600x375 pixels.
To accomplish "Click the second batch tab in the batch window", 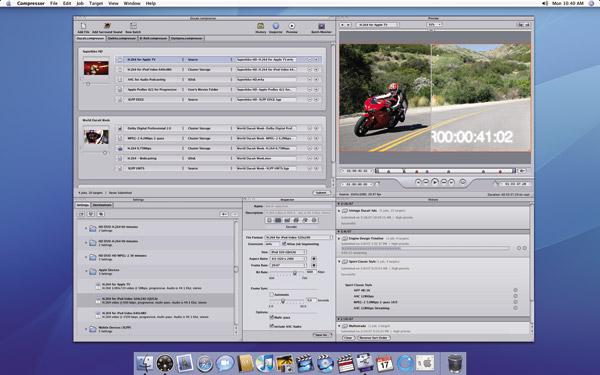I will [x=122, y=38].
